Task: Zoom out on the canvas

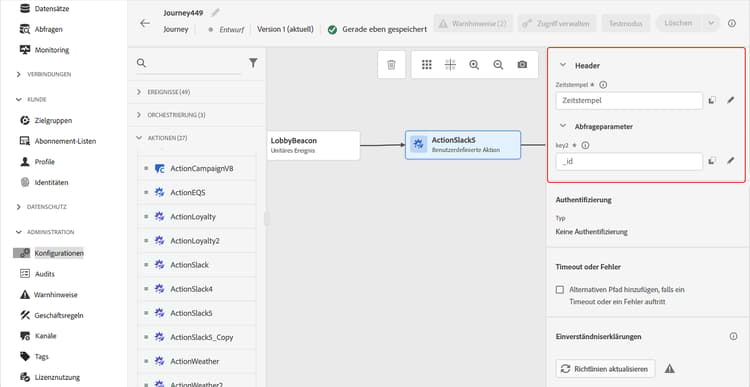Action: click(498, 65)
